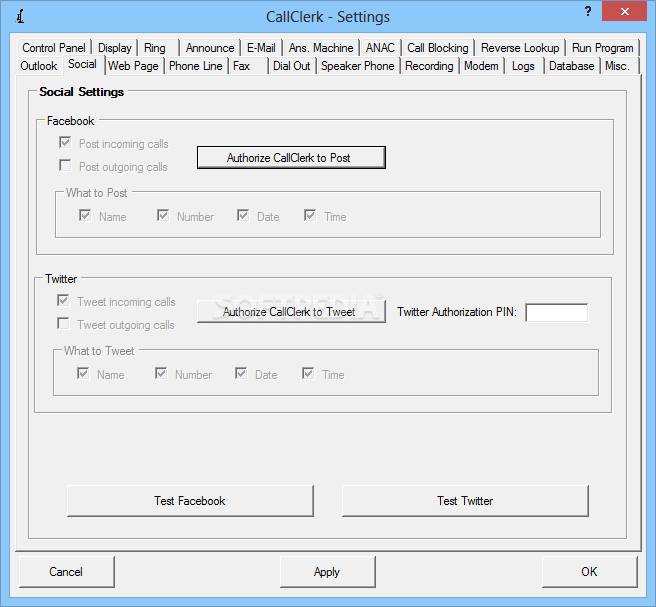Image resolution: width=656 pixels, height=607 pixels.
Task: Click the CallClerk app icon in title bar
Action: (20, 17)
